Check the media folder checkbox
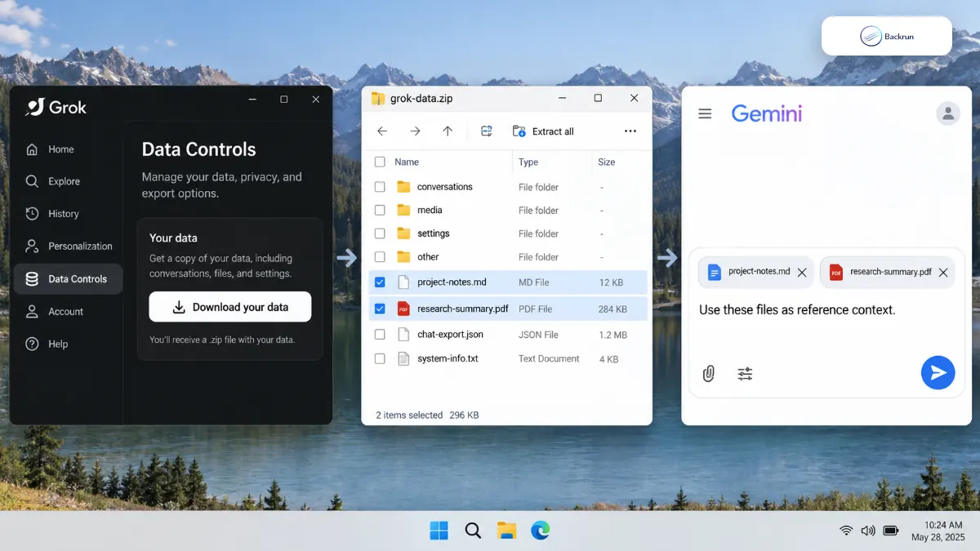Image resolution: width=980 pixels, height=551 pixels. (380, 210)
